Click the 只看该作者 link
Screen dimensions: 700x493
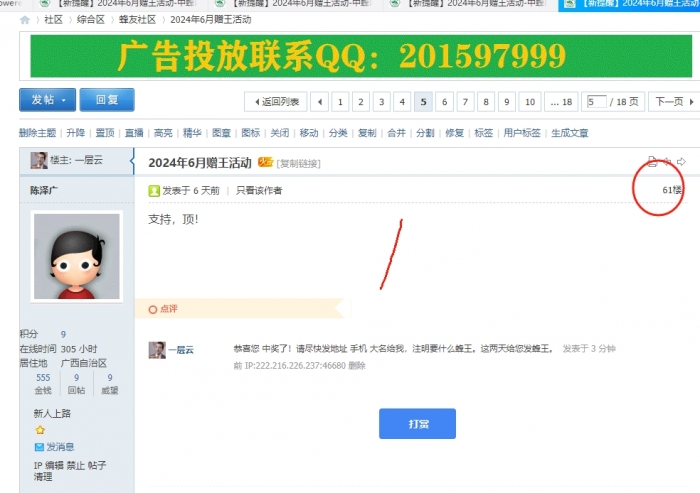pos(259,190)
